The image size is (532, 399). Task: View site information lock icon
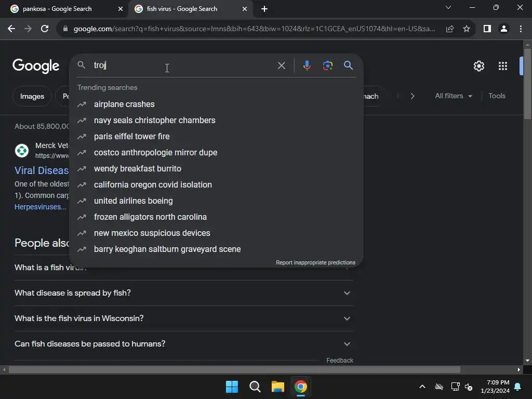click(x=65, y=29)
